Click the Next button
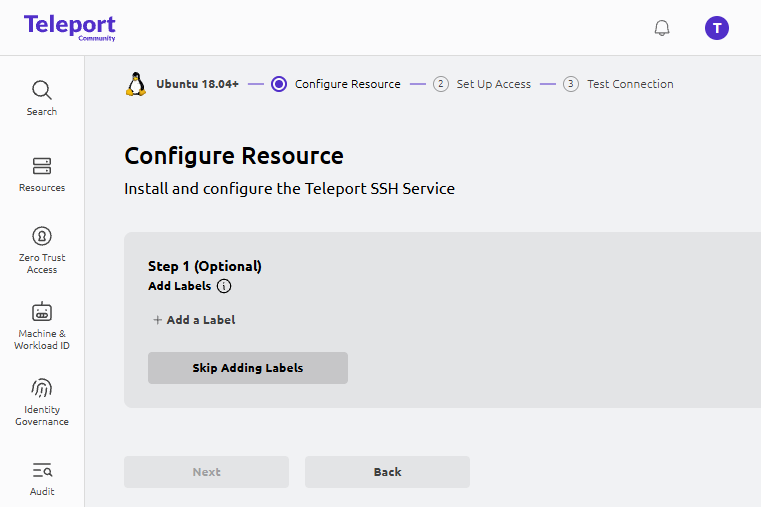 [x=206, y=472]
